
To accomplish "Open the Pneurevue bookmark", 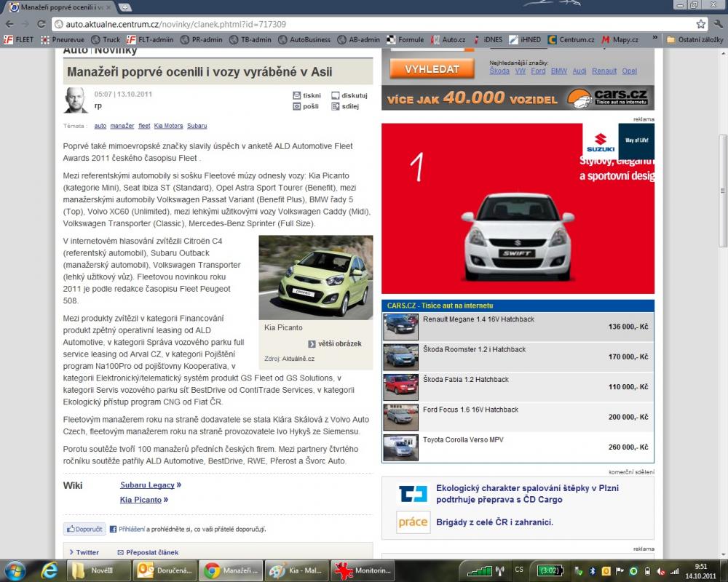I will pyautogui.click(x=63, y=39).
